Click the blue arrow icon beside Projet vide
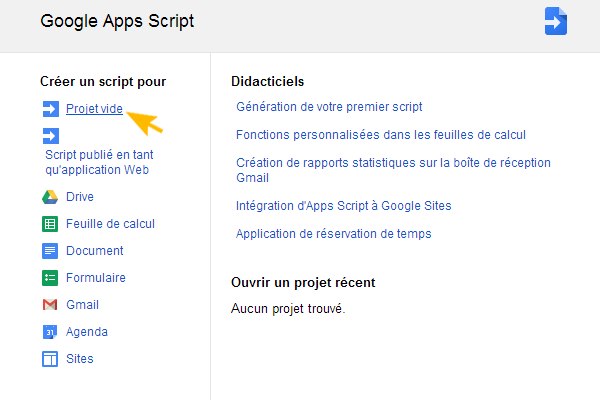The height and width of the screenshot is (400, 600). pos(50,109)
